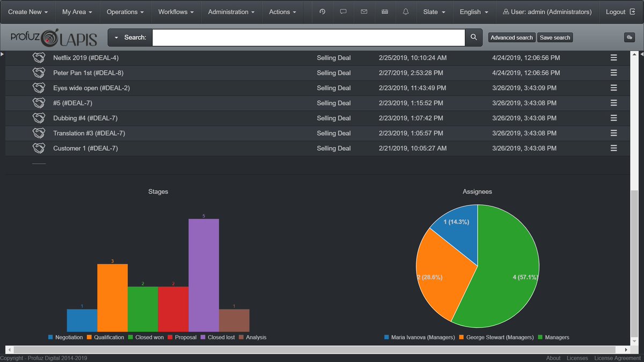
Task: Click handshake icon of Peter Pan 1st
Action: [x=39, y=73]
